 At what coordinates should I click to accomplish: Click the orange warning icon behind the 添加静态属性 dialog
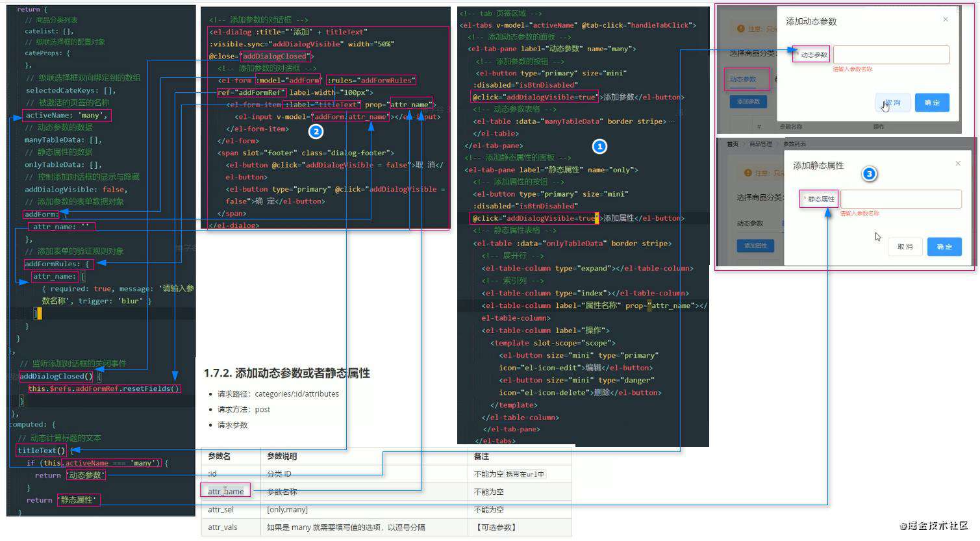[748, 173]
